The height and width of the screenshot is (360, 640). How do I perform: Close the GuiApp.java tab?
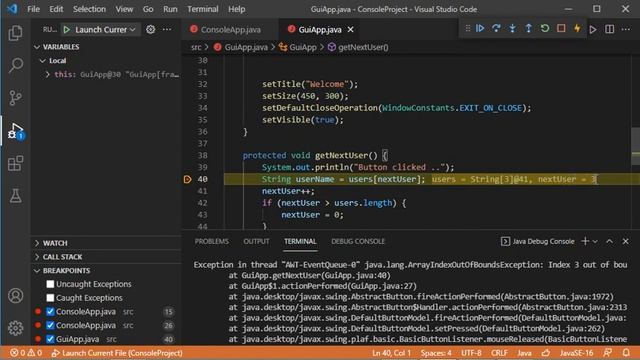pos(351,29)
